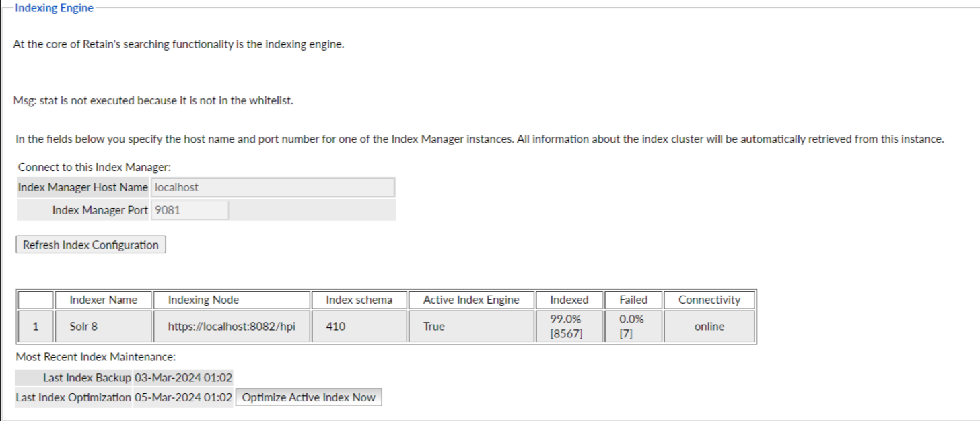Select the True active engine cell

click(x=433, y=327)
